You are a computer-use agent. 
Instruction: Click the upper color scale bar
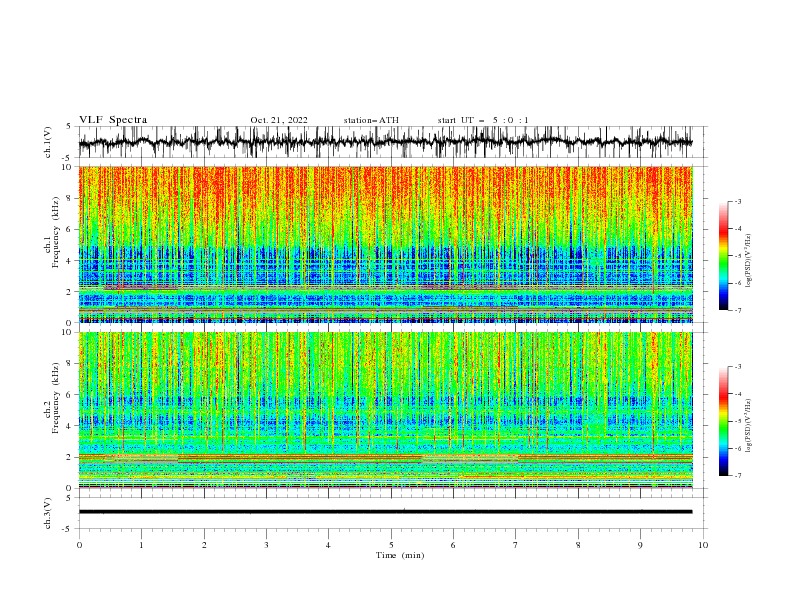pos(723,256)
